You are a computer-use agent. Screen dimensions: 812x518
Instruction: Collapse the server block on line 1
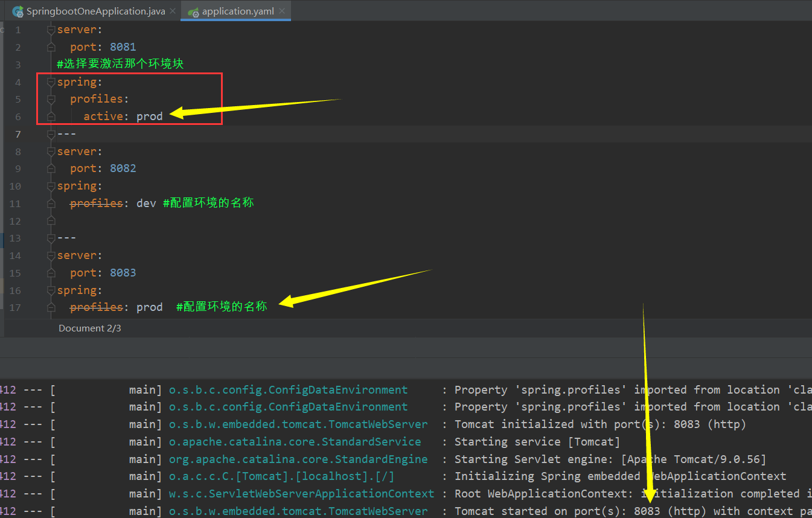pyautogui.click(x=51, y=30)
